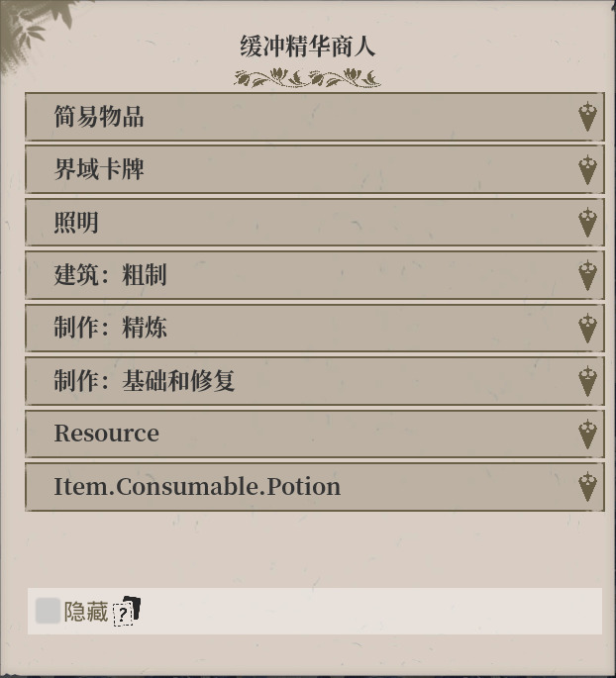This screenshot has width=616, height=678.
Task: Open the 建筑：粗制 section
Action: coord(315,275)
